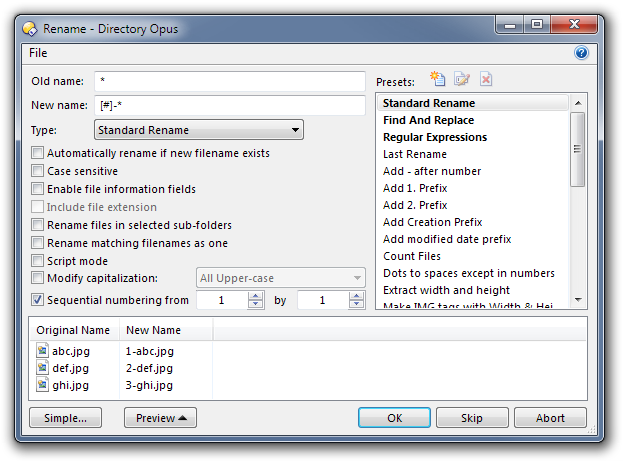Click the New name input field
The width and height of the screenshot is (623, 461).
coord(230,105)
